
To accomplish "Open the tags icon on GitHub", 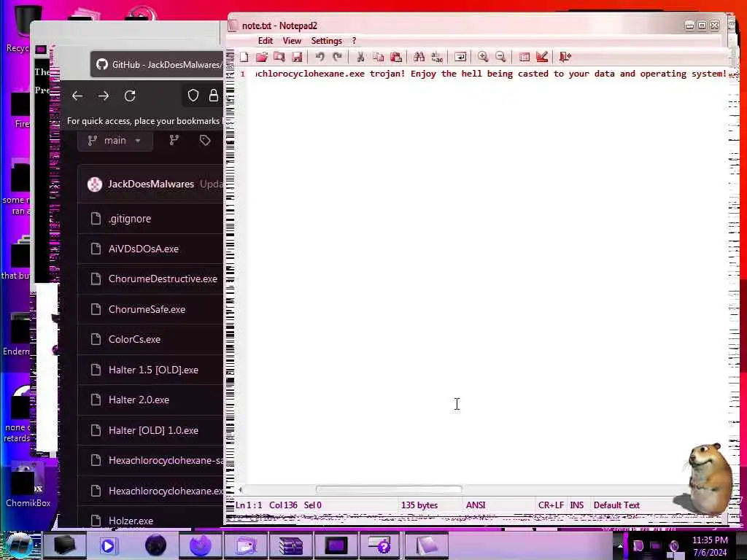I will pos(205,141).
